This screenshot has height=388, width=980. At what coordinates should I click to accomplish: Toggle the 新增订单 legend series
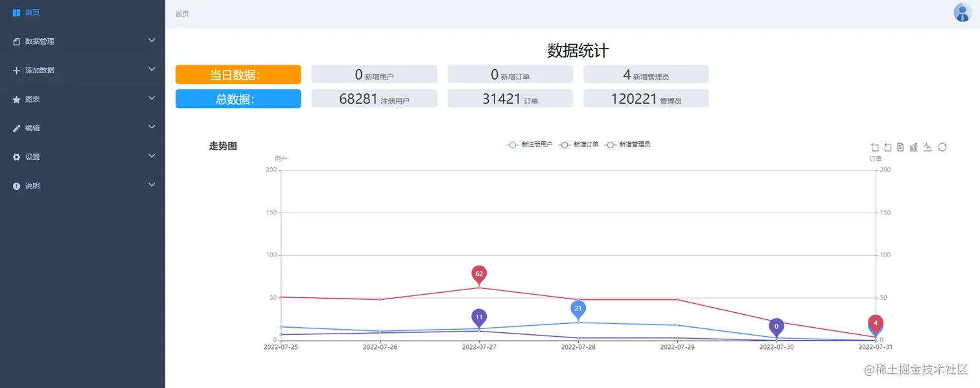[577, 144]
